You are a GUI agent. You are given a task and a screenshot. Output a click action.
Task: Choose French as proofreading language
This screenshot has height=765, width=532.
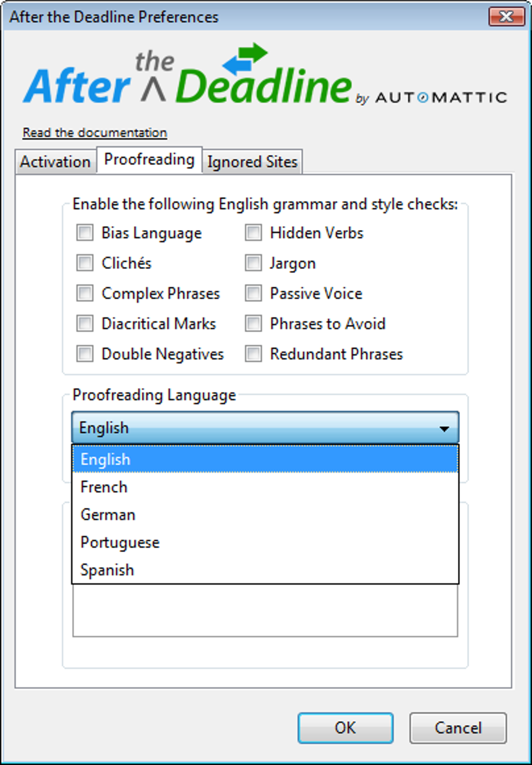265,487
